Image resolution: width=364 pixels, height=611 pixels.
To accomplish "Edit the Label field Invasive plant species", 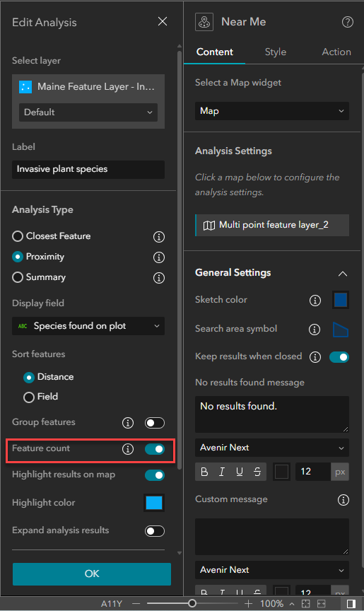I will tap(88, 170).
